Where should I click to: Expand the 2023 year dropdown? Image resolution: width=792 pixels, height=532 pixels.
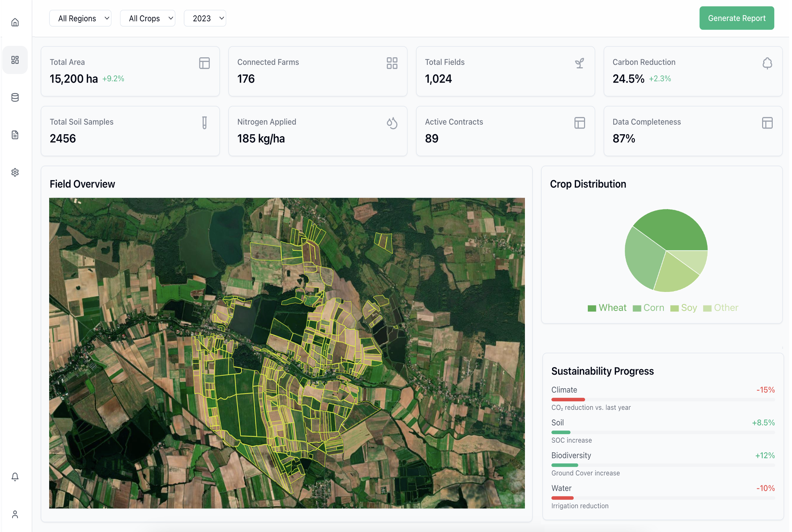coord(205,18)
